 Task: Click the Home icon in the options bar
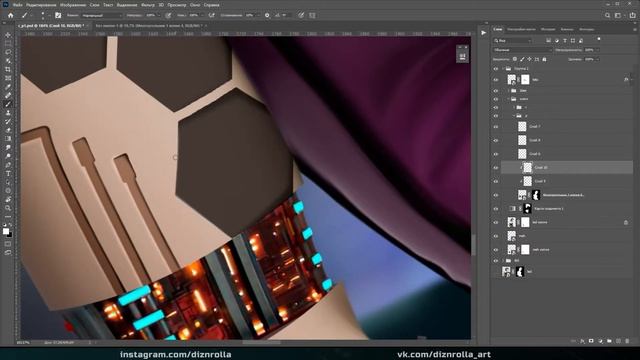point(11,16)
